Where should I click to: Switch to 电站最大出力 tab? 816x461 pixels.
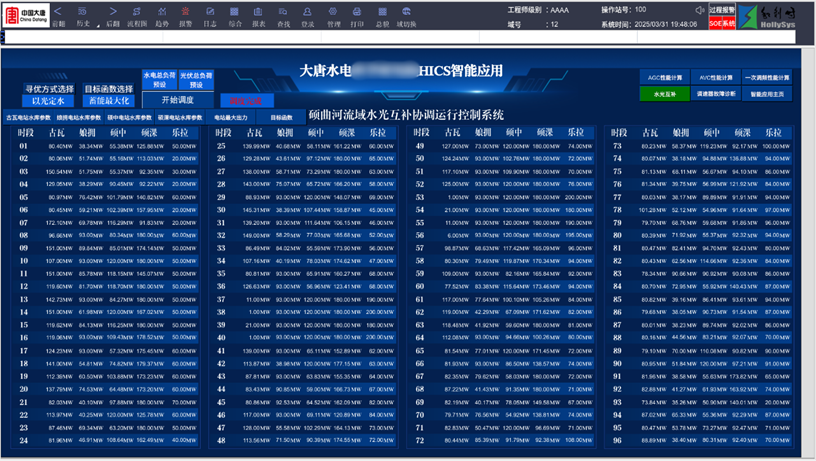pyautogui.click(x=230, y=118)
